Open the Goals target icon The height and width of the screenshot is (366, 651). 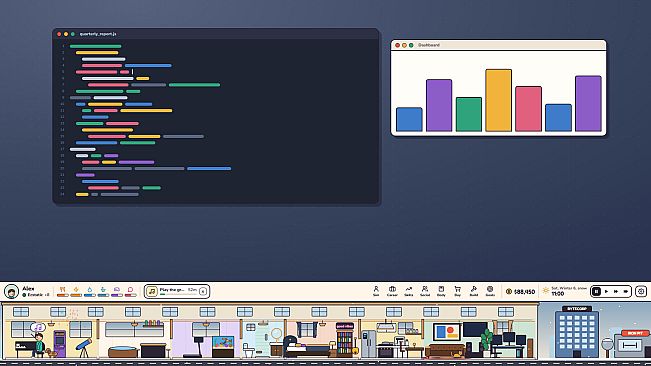490,291
